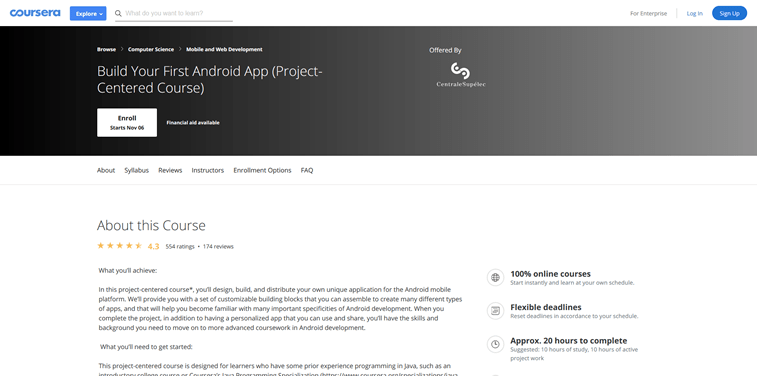Click the star rating icons
Screen dimensions: 757x376
tap(119, 246)
